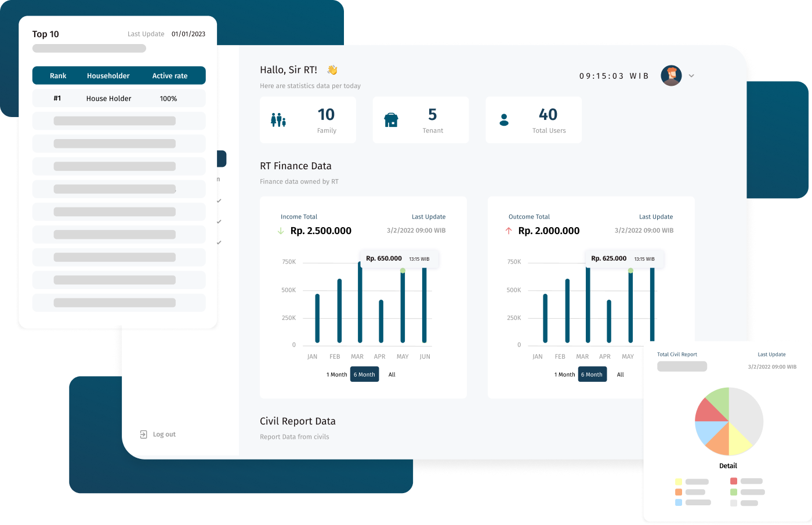Choose 6 Month under Income Total chart
Image resolution: width=812 pixels, height=525 pixels.
[364, 374]
